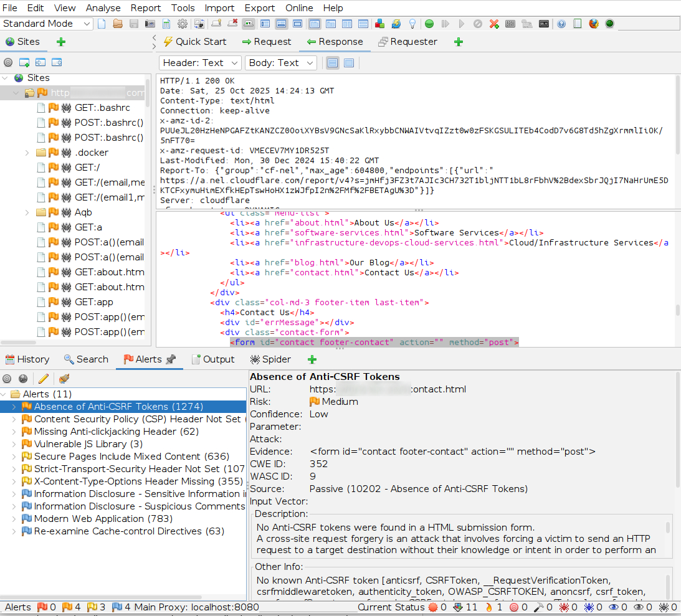Open the Analyse menu
This screenshot has width=681, height=616.
[x=103, y=8]
